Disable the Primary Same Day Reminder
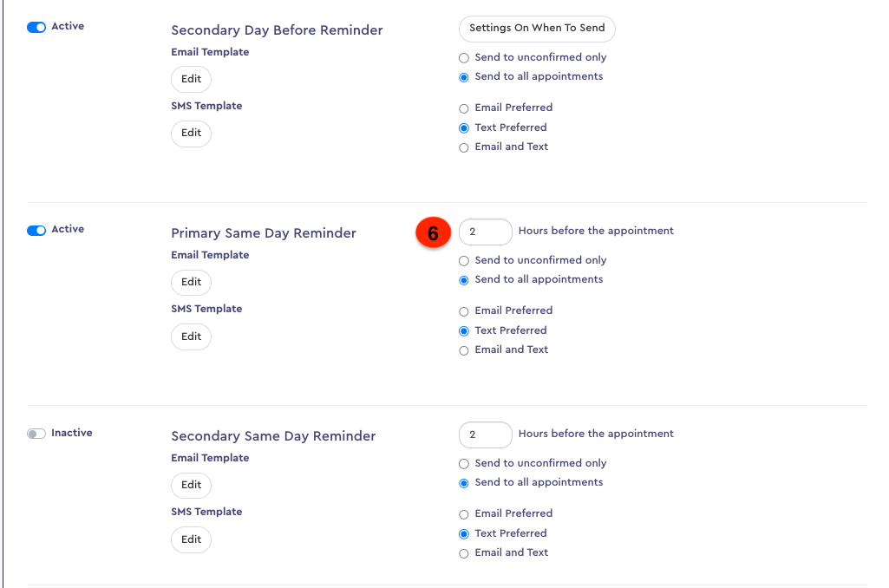The height and width of the screenshot is (588, 889). tap(35, 229)
